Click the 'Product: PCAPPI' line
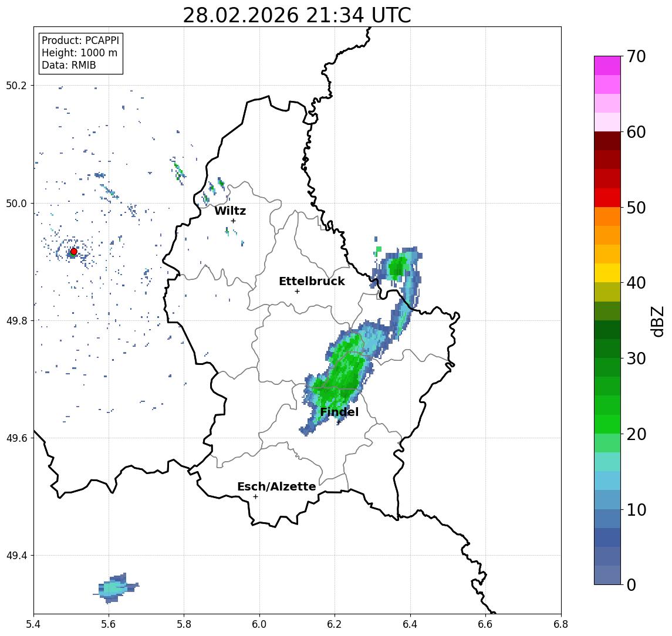This screenshot has height=636, width=672. (x=80, y=40)
